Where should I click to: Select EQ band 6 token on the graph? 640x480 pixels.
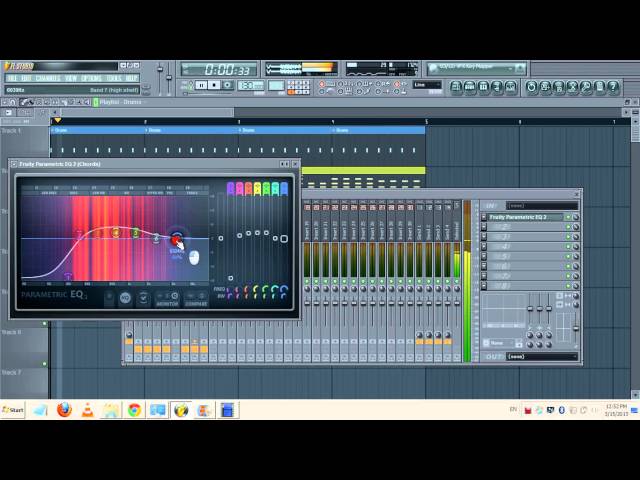click(x=156, y=238)
